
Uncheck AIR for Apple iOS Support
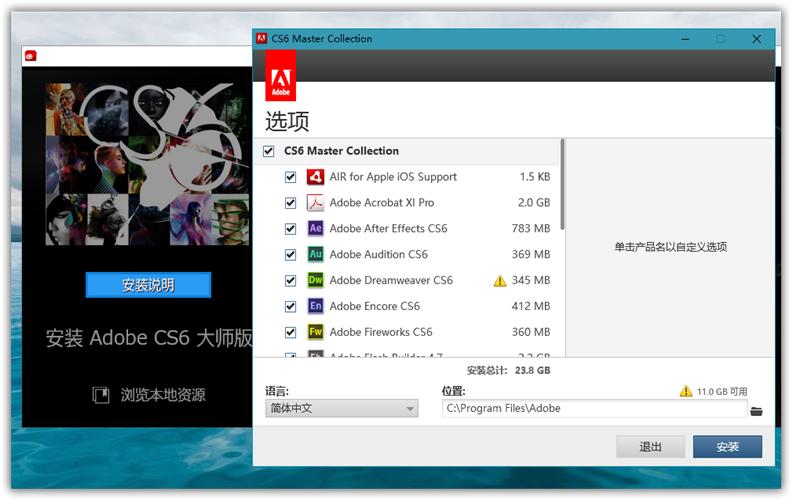(x=290, y=177)
